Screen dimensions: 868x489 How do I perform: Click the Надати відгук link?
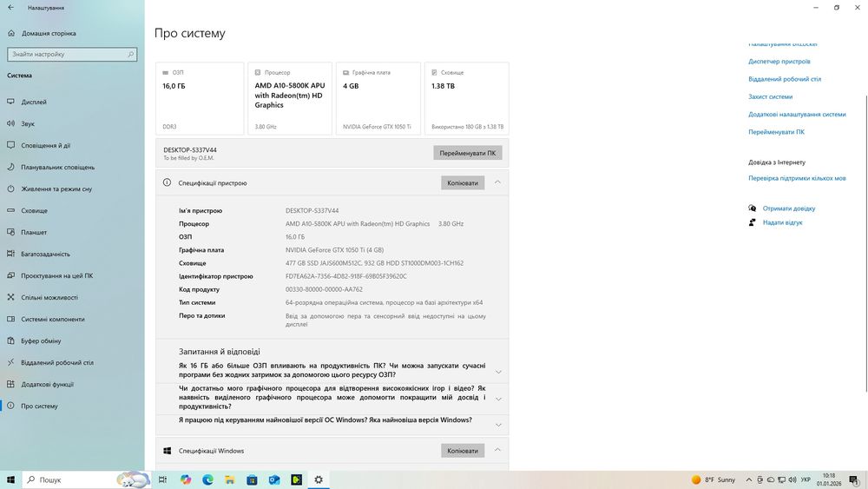click(782, 222)
